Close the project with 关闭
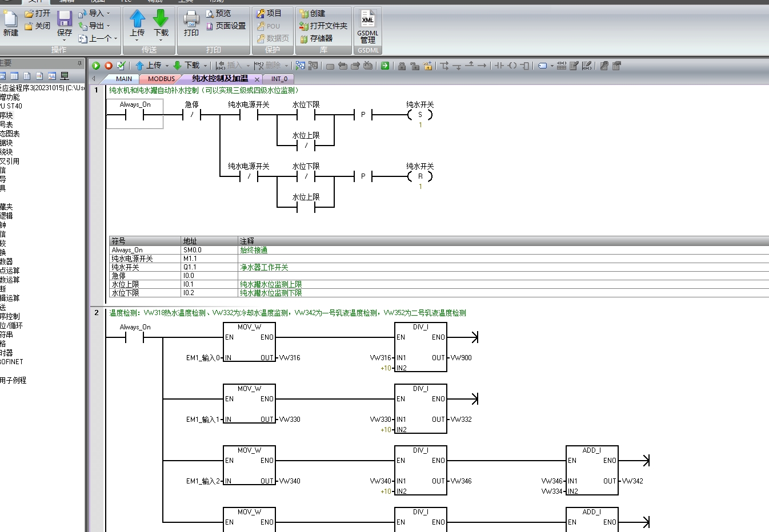The image size is (769, 532). [38, 26]
